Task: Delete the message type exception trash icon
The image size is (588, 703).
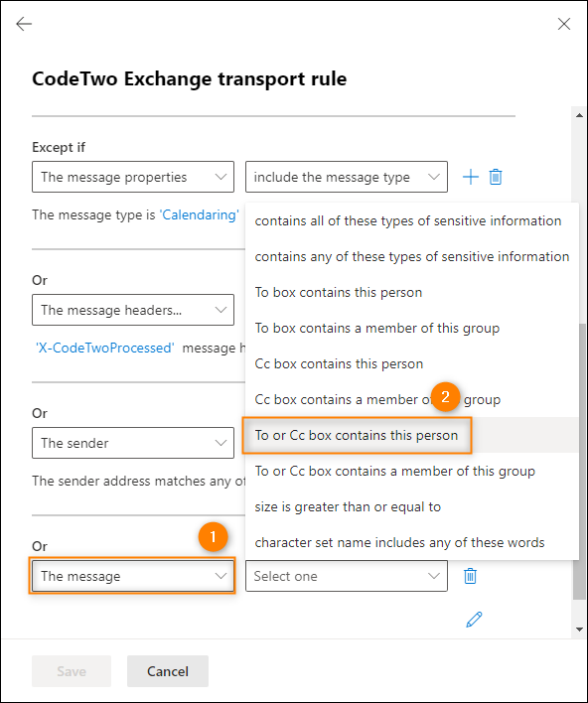Action: [496, 177]
